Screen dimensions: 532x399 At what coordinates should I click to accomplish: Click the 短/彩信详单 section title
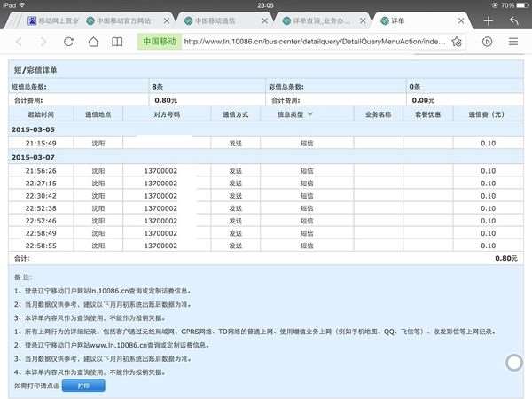tap(35, 70)
